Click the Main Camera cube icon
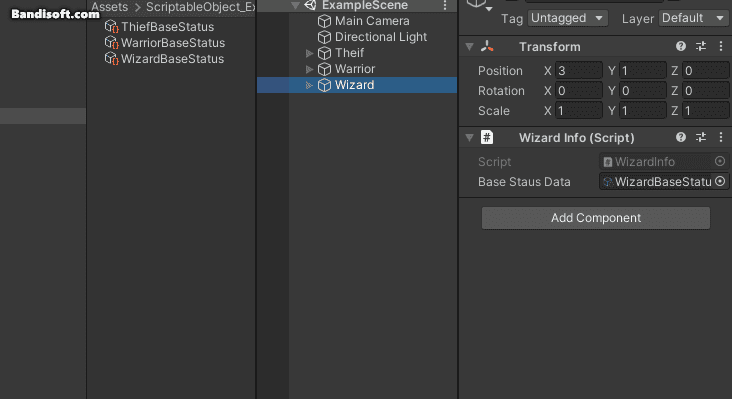This screenshot has height=399, width=732. click(324, 21)
